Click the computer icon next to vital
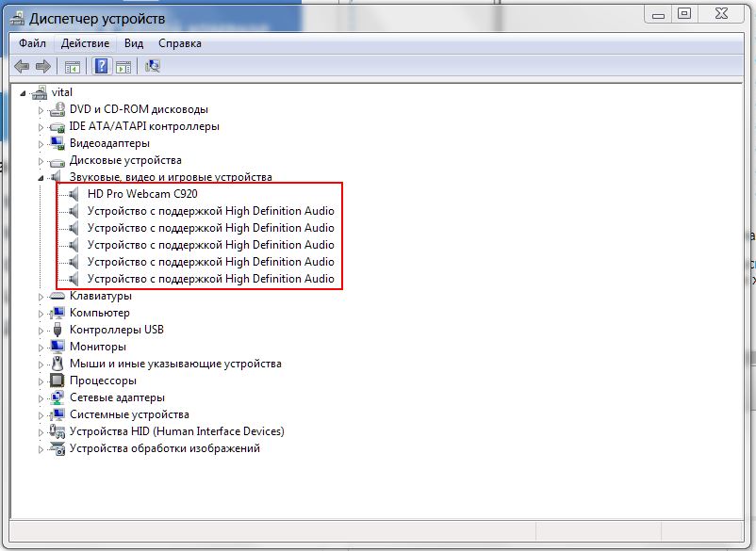The width and height of the screenshot is (756, 551). point(40,92)
